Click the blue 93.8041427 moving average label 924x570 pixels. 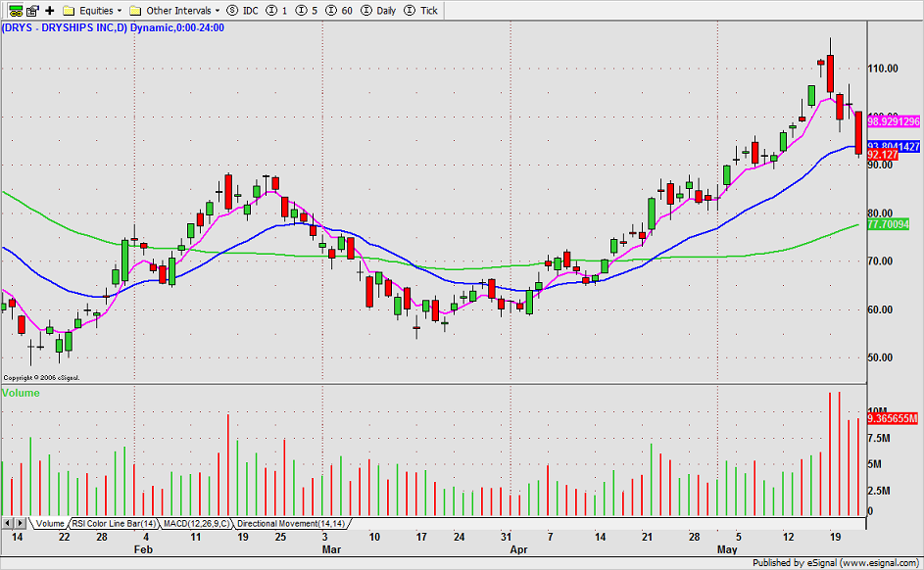click(x=894, y=147)
